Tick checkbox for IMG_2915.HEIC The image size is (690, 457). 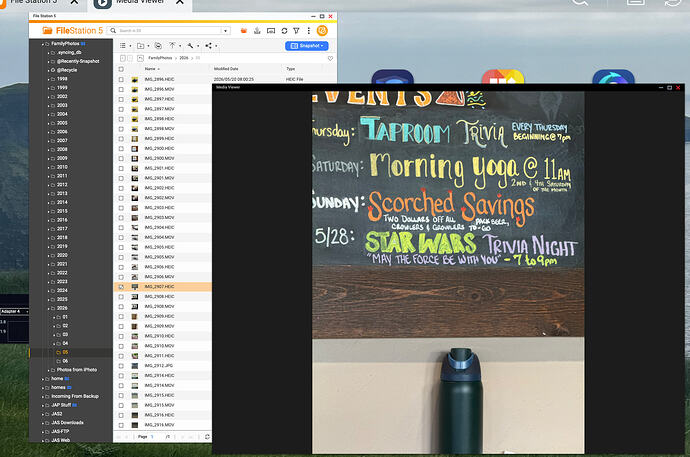121,395
